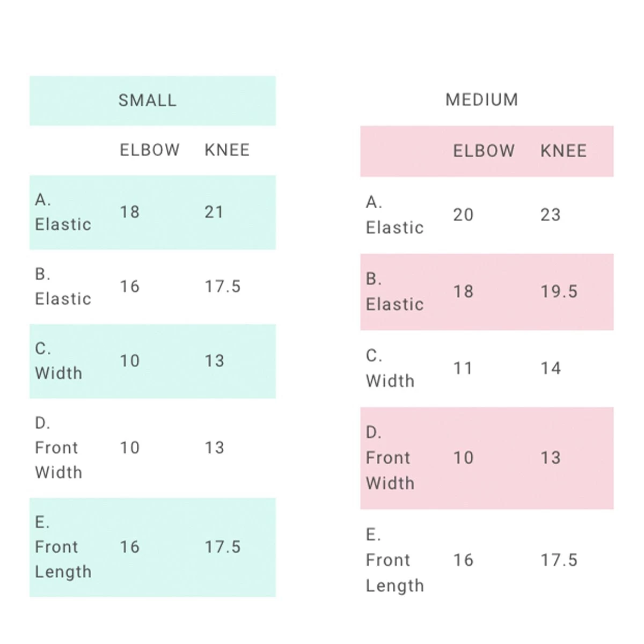Click Small A. Elastic knee value 21

tap(214, 212)
